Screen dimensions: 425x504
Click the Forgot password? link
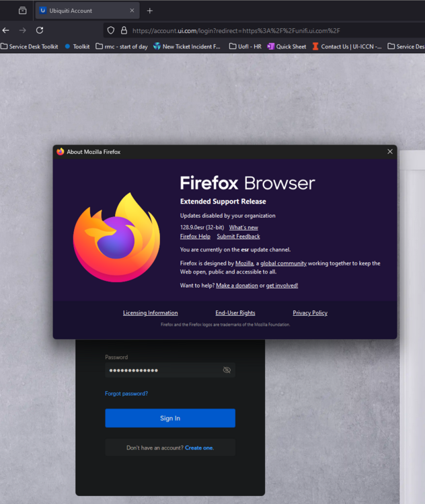click(126, 393)
